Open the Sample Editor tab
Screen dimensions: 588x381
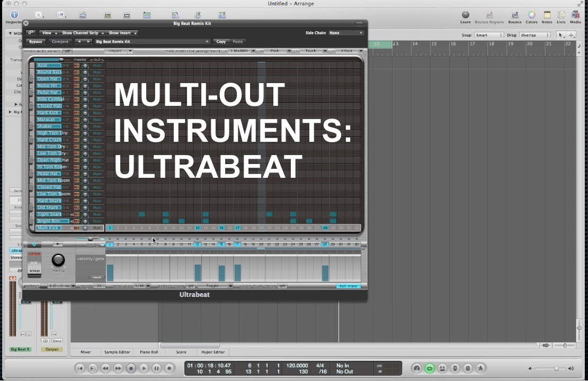[x=117, y=352]
